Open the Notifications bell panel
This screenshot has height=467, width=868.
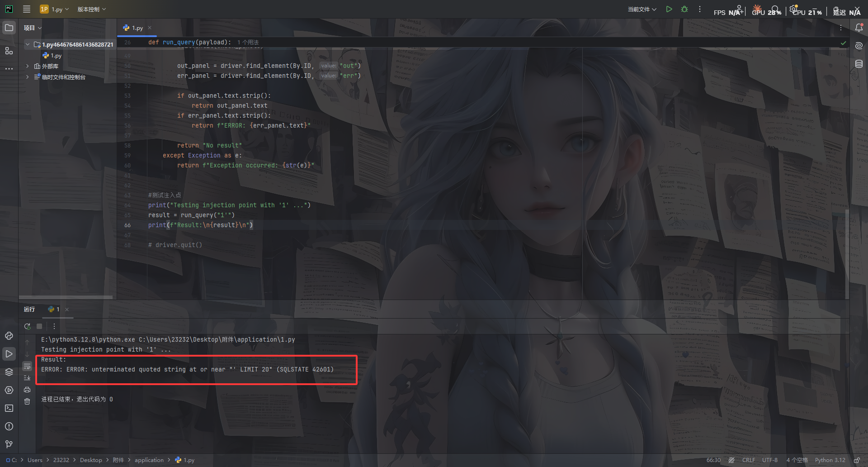(859, 28)
